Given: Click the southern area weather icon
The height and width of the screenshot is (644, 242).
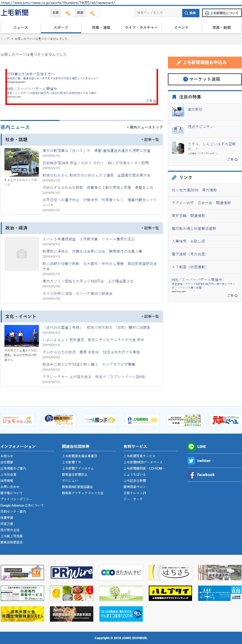Looking at the screenshot, I should coord(92,13).
